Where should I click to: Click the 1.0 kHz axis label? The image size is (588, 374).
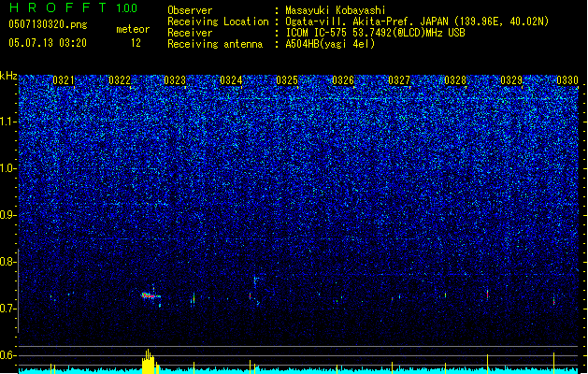(8, 168)
